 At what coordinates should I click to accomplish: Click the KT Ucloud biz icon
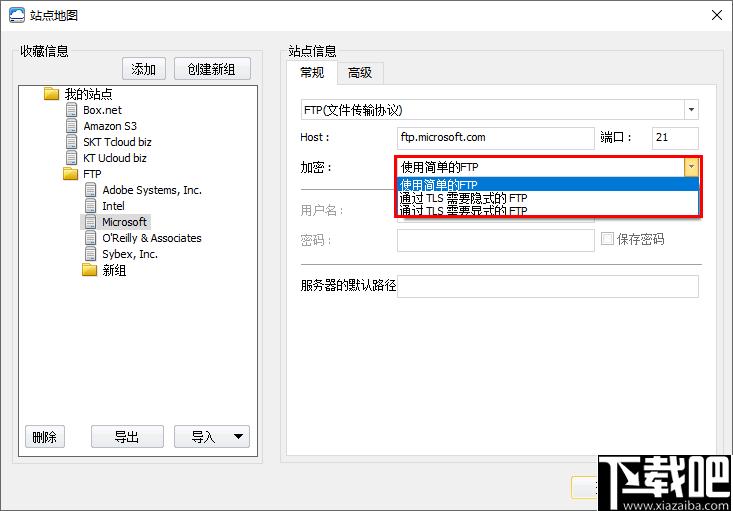click(x=71, y=158)
